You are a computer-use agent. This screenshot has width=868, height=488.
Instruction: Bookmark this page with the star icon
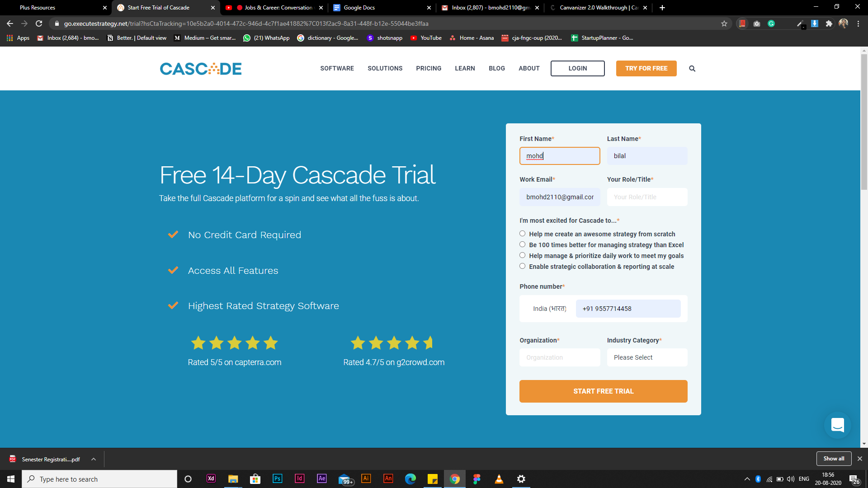click(724, 23)
